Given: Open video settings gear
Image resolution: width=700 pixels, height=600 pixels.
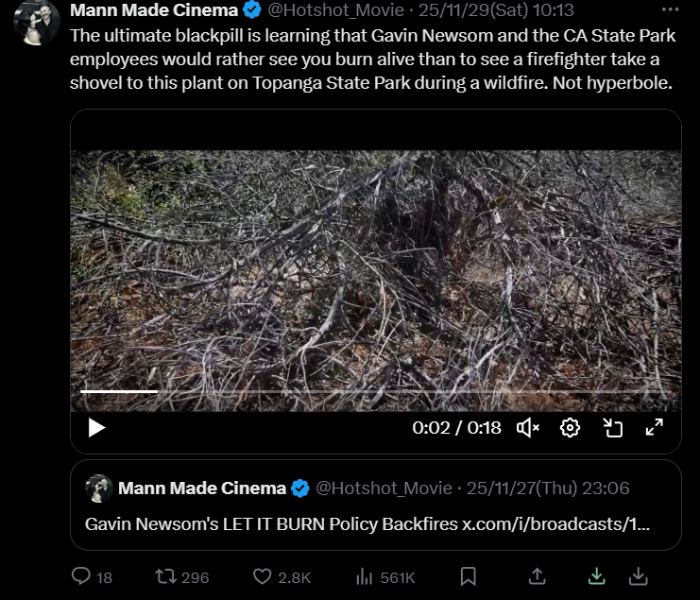Looking at the screenshot, I should (x=570, y=428).
